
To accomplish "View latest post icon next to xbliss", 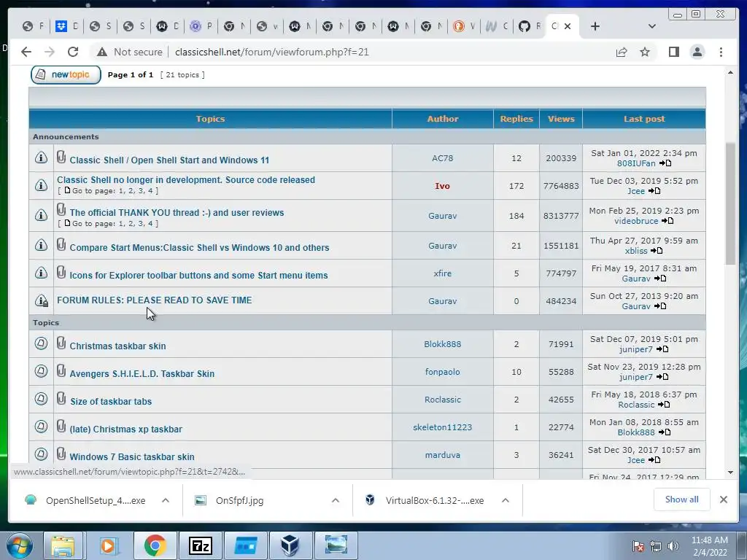I will click(x=657, y=251).
